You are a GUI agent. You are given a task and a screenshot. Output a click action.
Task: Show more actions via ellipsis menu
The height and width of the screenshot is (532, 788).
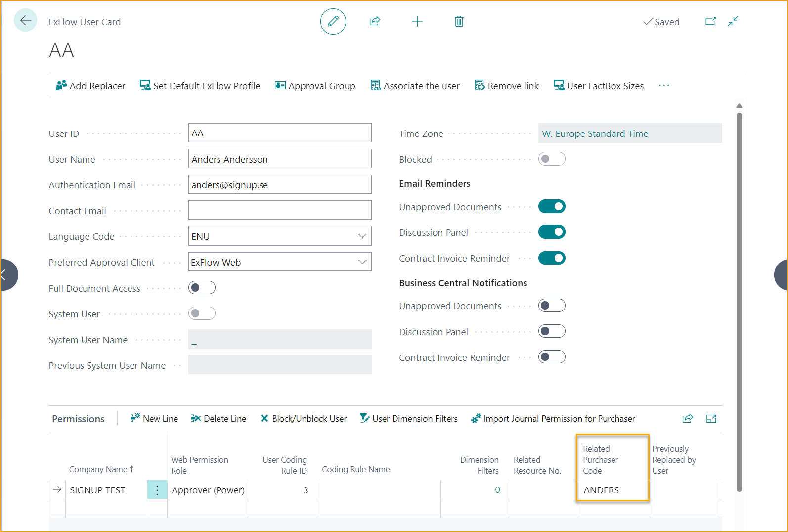click(663, 86)
